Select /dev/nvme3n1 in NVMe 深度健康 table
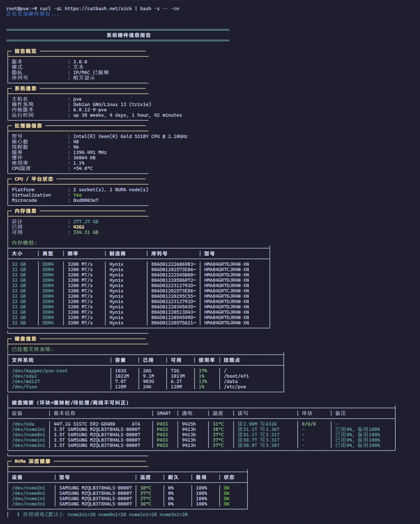Image resolution: width=420 pixels, height=524 pixels. 28,504
